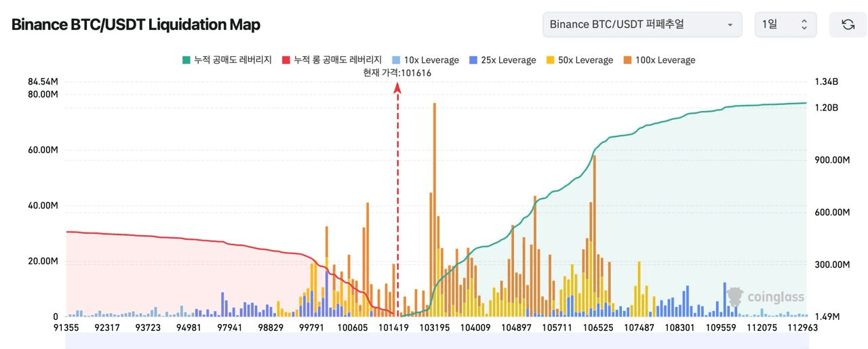Click the x-axis label 104009

(475, 327)
